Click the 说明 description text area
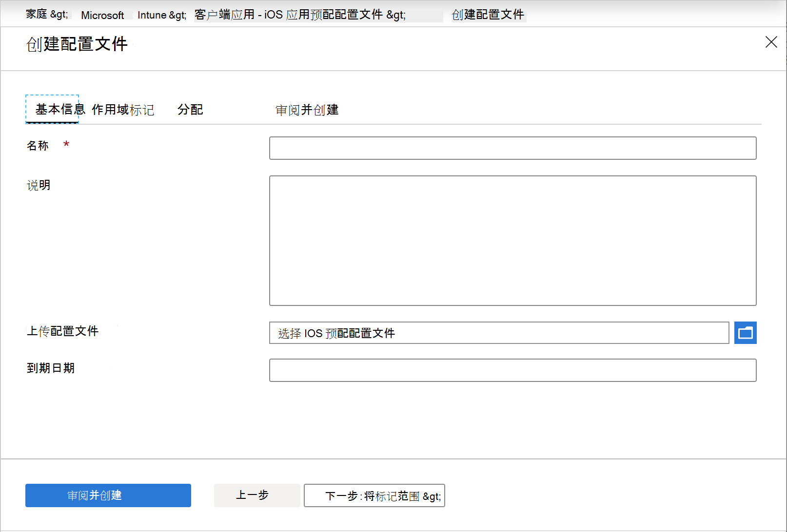This screenshot has height=532, width=787. (512, 241)
